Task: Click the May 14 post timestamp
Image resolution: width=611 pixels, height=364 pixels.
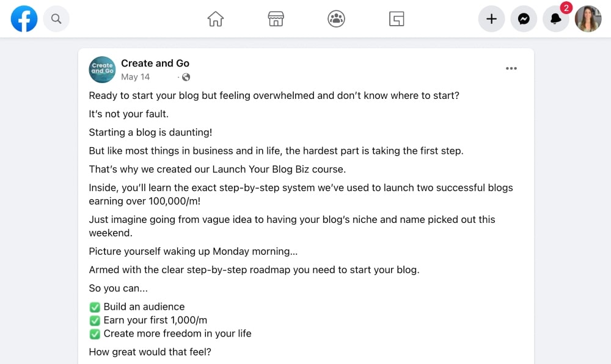Action: click(135, 77)
